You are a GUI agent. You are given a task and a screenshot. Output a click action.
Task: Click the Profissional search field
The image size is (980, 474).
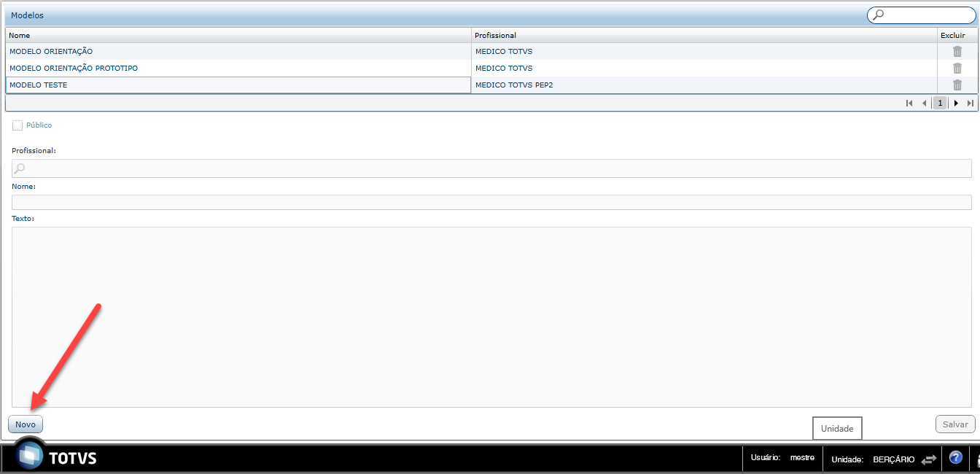[491, 168]
